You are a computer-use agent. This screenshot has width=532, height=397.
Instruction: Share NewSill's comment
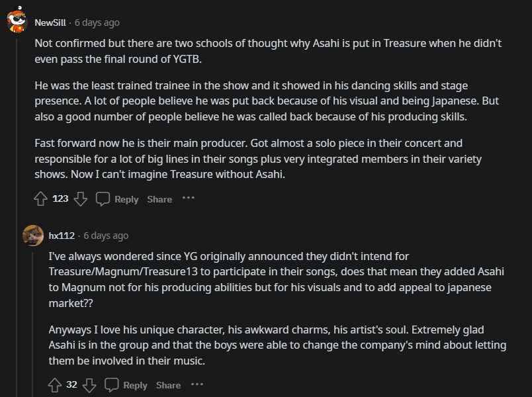pyautogui.click(x=159, y=199)
